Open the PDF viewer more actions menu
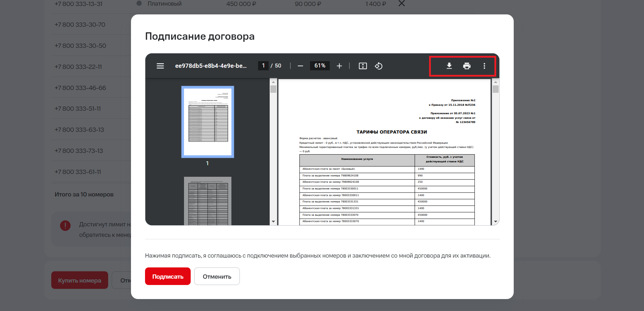The width and height of the screenshot is (644, 311). click(484, 66)
